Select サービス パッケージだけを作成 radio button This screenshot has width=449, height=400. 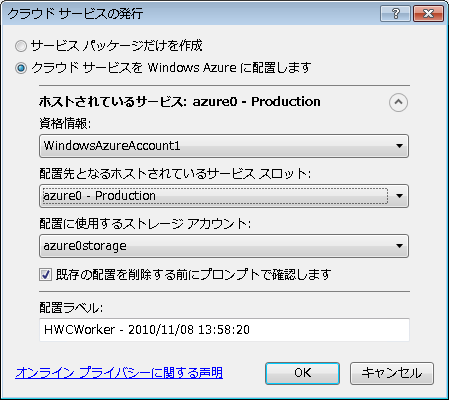21,46
